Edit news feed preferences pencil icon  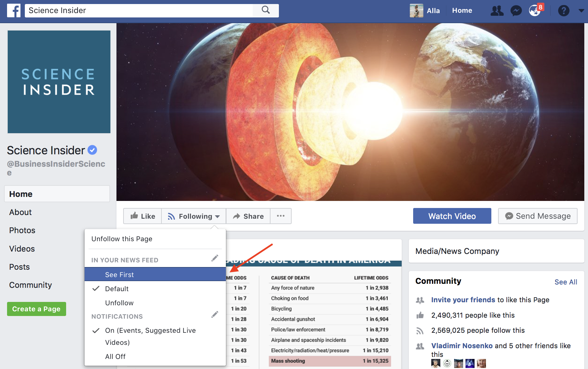tap(215, 258)
